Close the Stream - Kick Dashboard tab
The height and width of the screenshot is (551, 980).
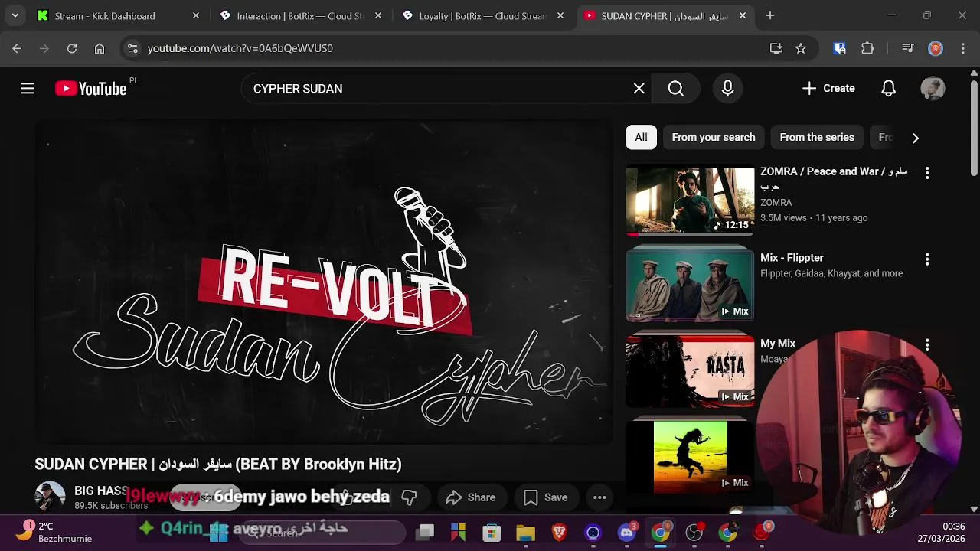tap(196, 15)
